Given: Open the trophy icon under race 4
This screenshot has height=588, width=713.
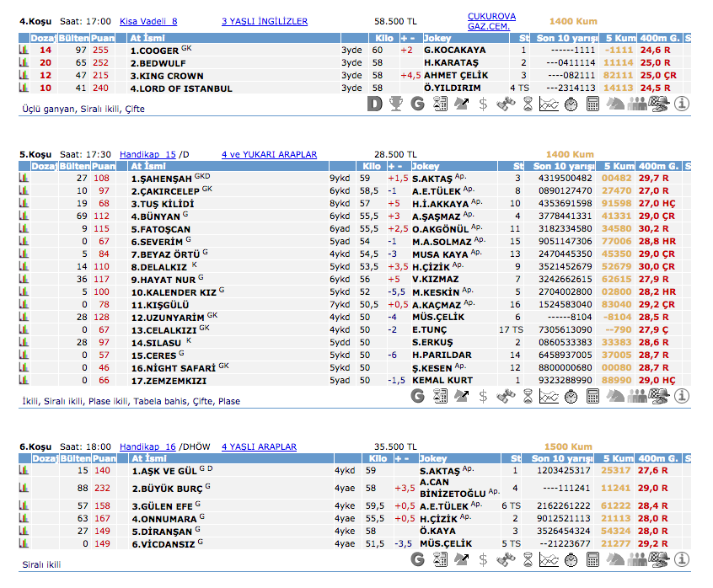Looking at the screenshot, I should click(x=396, y=104).
